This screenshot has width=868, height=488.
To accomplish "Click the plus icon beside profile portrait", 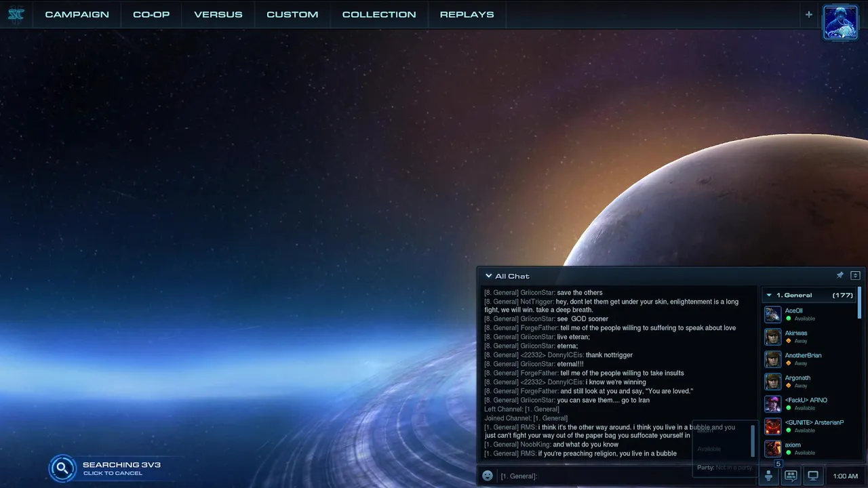I will (x=808, y=14).
